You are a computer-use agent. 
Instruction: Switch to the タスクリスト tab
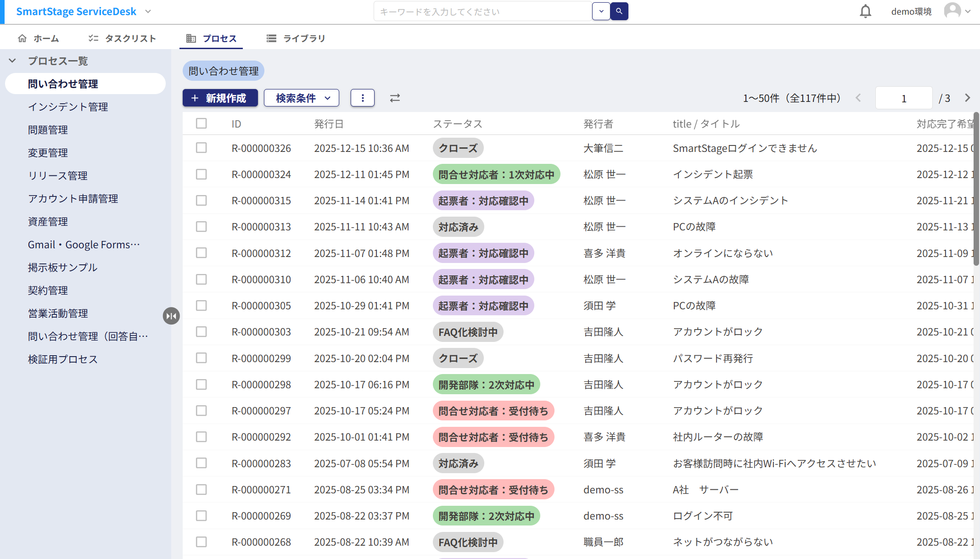tap(130, 39)
